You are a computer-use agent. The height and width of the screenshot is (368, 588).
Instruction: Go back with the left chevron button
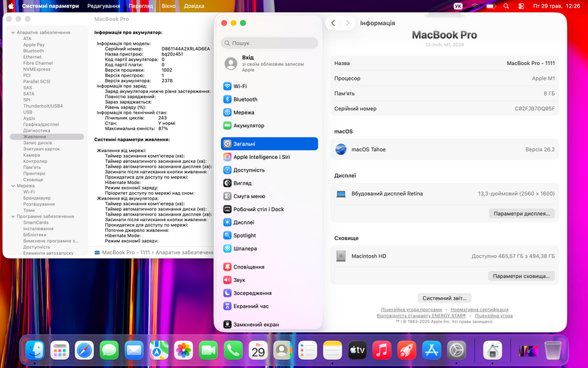point(333,23)
